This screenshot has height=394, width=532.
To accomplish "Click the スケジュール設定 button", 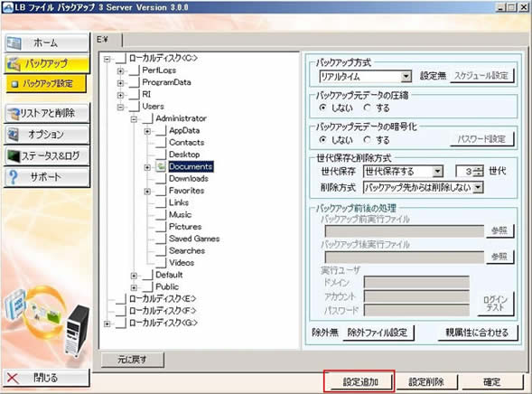I will 481,76.
